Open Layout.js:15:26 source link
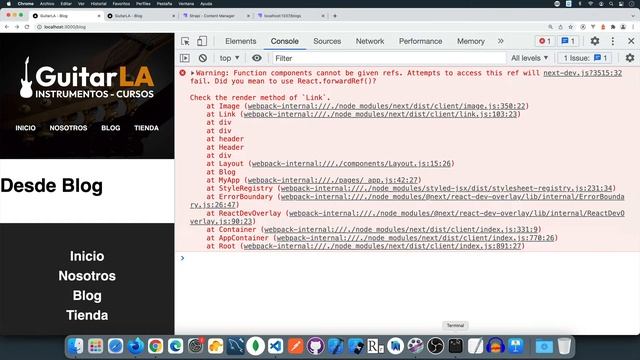This screenshot has height=360, width=640. (351, 164)
